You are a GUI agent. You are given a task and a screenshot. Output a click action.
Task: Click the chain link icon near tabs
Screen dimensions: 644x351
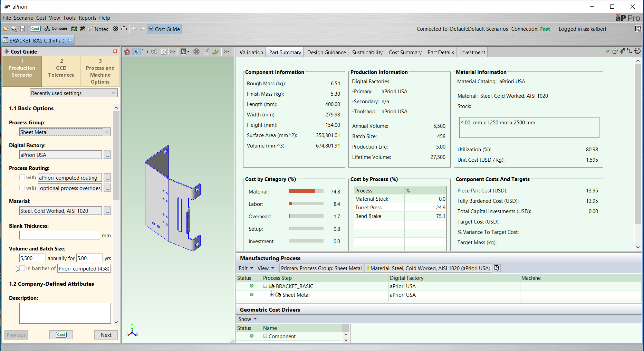[623, 51]
